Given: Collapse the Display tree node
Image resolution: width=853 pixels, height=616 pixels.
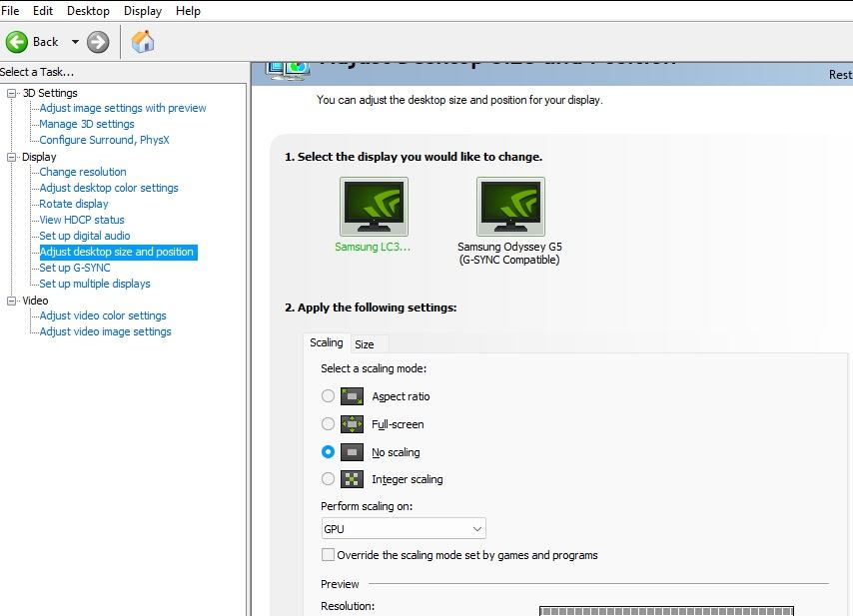Looking at the screenshot, I should coord(11,157).
